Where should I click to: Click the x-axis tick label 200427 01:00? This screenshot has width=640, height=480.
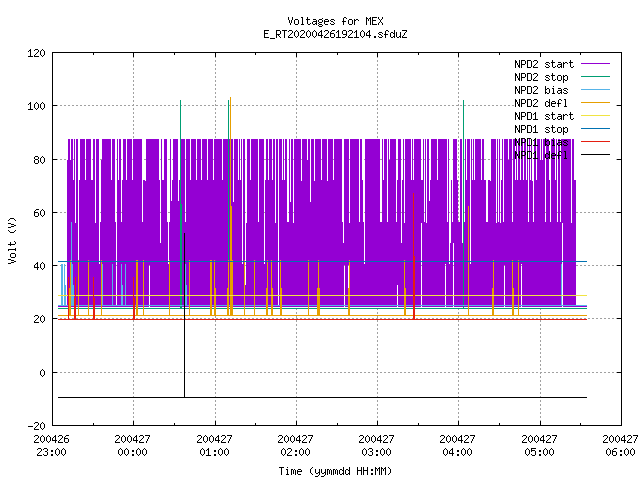(x=214, y=445)
